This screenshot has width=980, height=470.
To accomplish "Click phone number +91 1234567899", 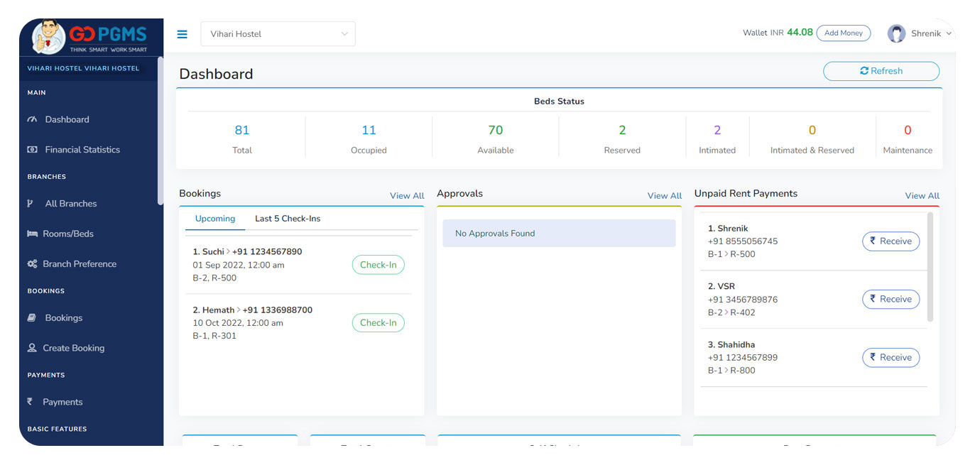I will tap(743, 358).
